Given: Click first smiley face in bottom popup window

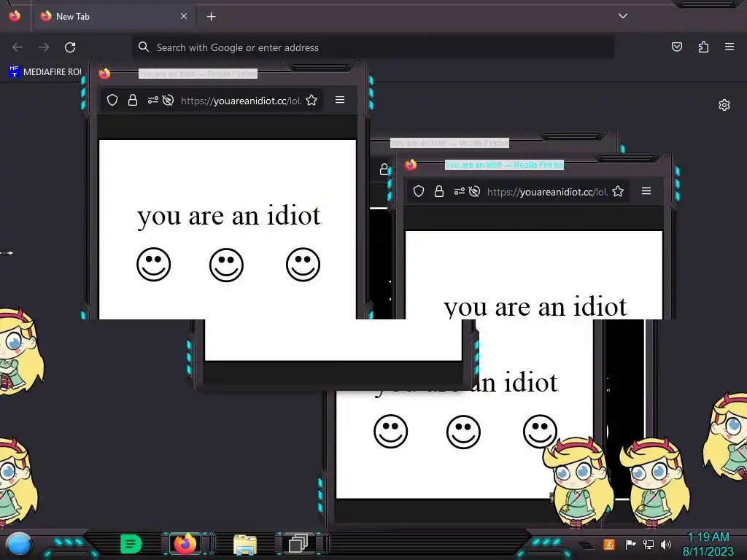Looking at the screenshot, I should point(391,432).
